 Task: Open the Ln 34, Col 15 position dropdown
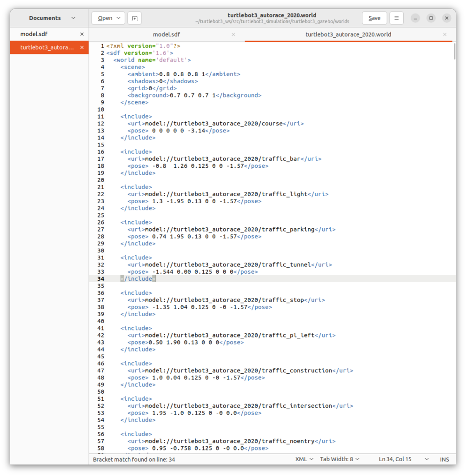[403, 459]
